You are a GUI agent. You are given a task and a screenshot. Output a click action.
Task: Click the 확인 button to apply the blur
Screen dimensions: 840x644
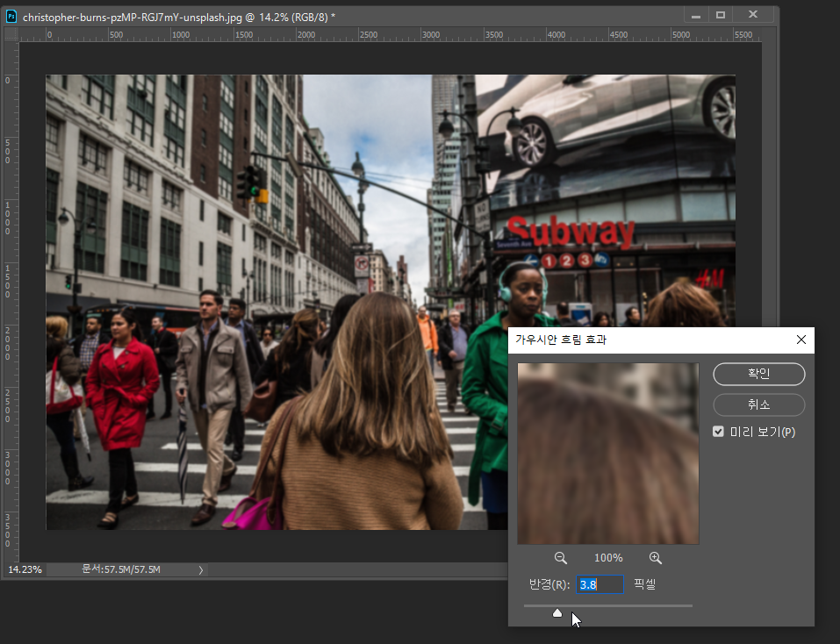tap(758, 374)
